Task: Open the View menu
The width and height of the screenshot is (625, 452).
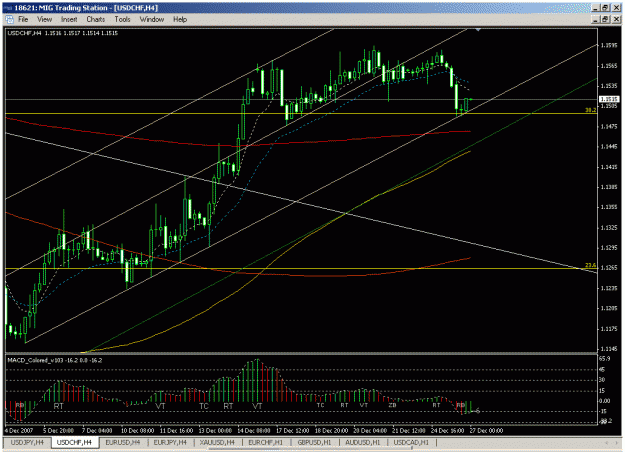Action: pyautogui.click(x=45, y=19)
